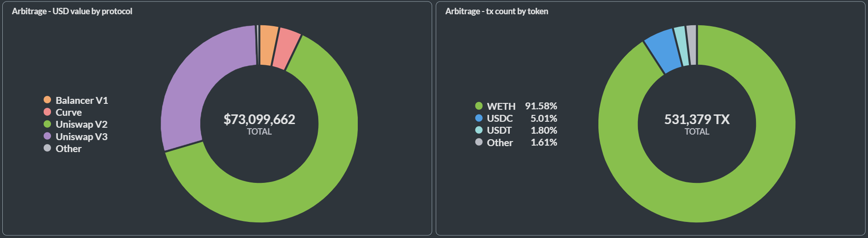Click the USDT teal legend dot
Viewport: 868px width, 238px height.
[x=479, y=130]
